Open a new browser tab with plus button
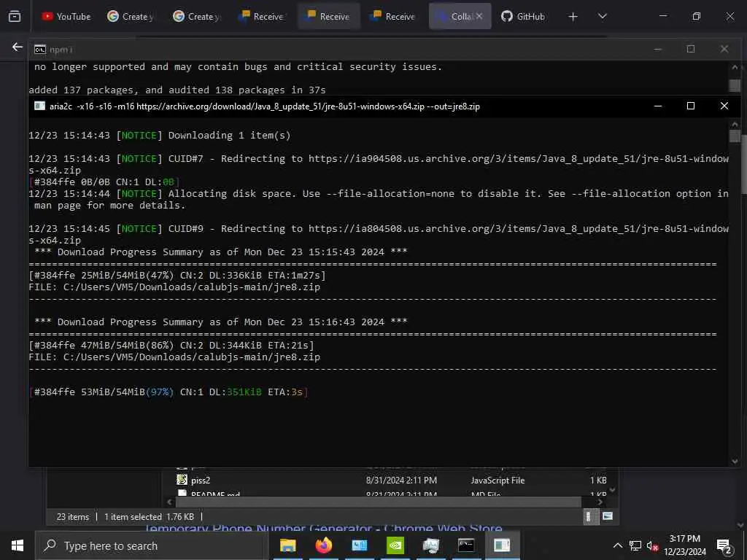 (x=573, y=17)
